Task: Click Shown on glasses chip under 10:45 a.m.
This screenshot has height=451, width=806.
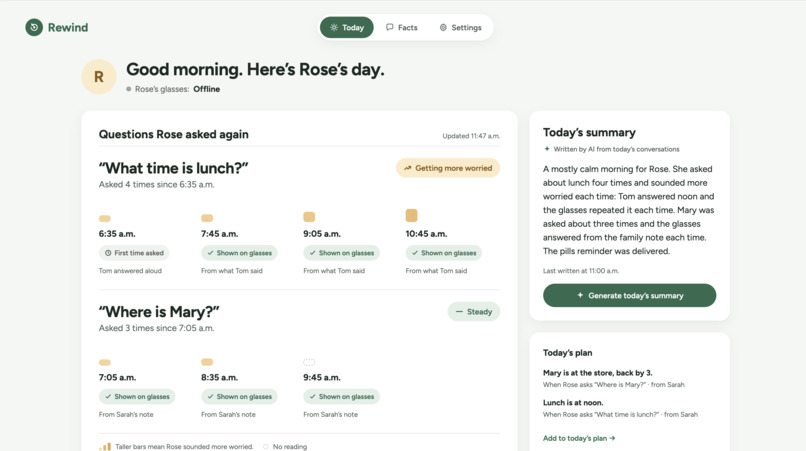Action: (444, 253)
